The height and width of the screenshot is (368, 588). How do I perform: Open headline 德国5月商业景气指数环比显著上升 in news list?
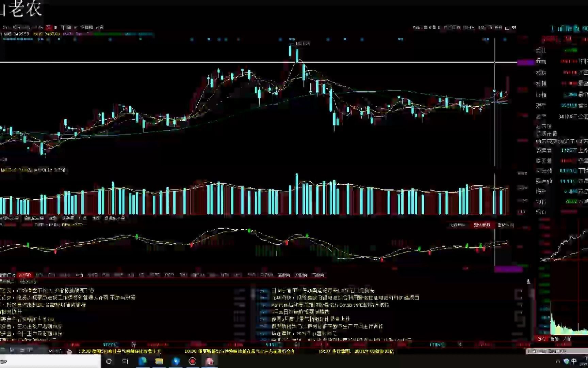pos(310,319)
